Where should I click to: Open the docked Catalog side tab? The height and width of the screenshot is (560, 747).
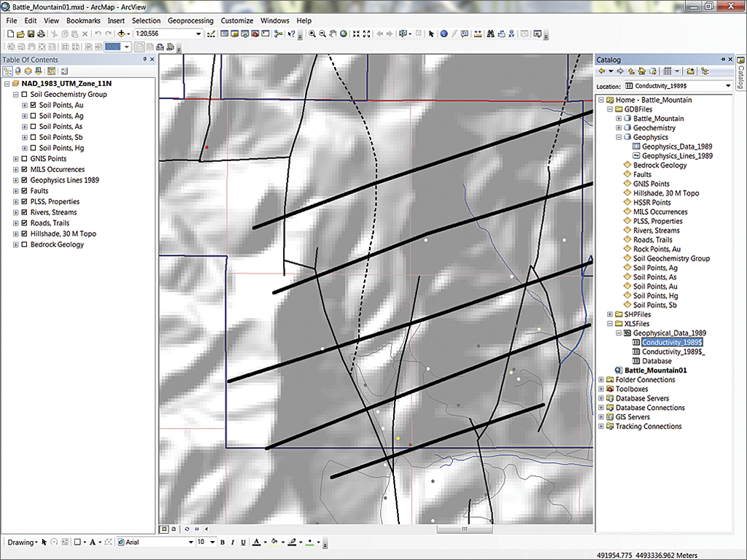[741, 72]
